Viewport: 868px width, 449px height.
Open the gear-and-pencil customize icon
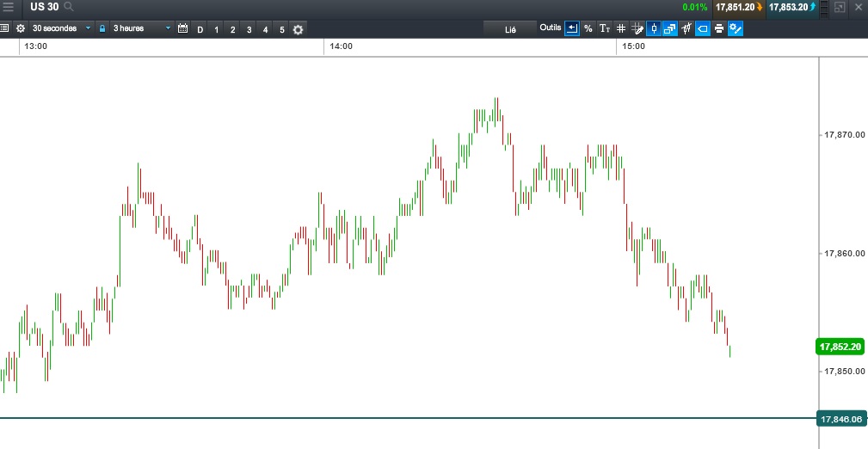[736, 28]
